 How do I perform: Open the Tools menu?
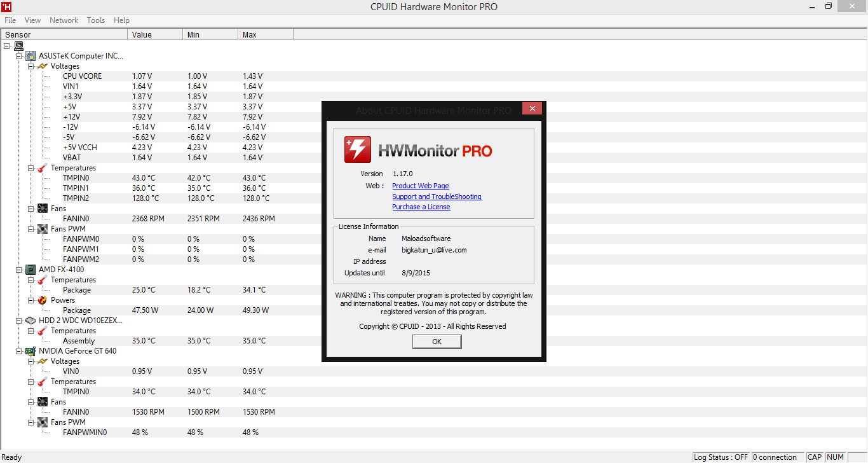(96, 20)
